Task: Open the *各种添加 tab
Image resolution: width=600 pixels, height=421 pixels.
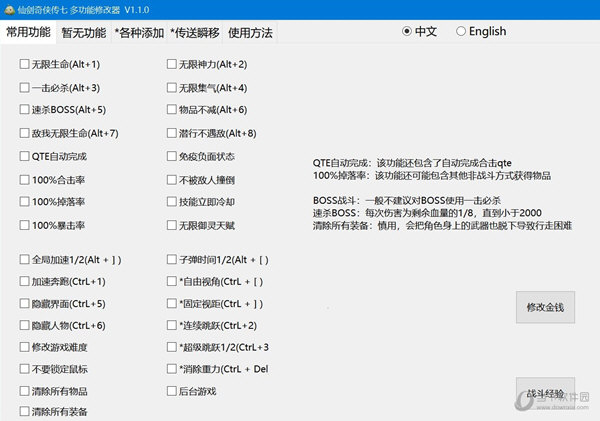Action: click(139, 32)
